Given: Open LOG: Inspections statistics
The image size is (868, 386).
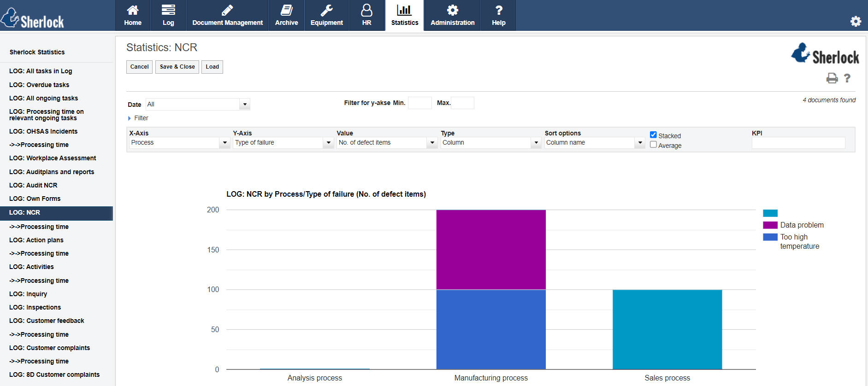Looking at the screenshot, I should tap(35, 307).
